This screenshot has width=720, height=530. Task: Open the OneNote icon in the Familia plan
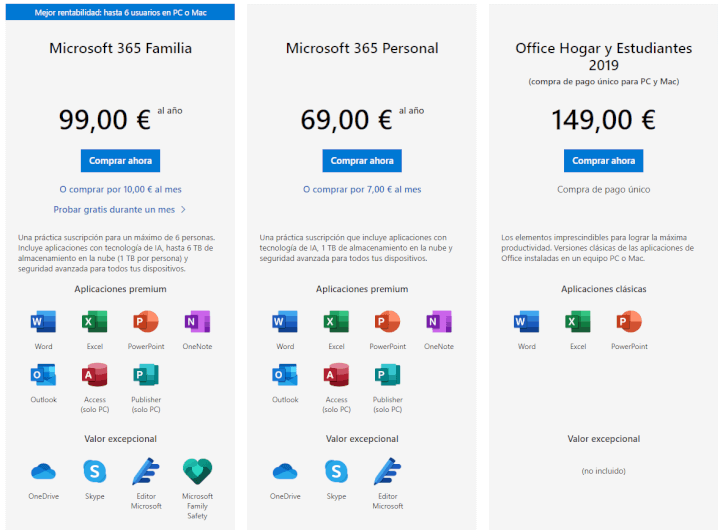[197, 321]
